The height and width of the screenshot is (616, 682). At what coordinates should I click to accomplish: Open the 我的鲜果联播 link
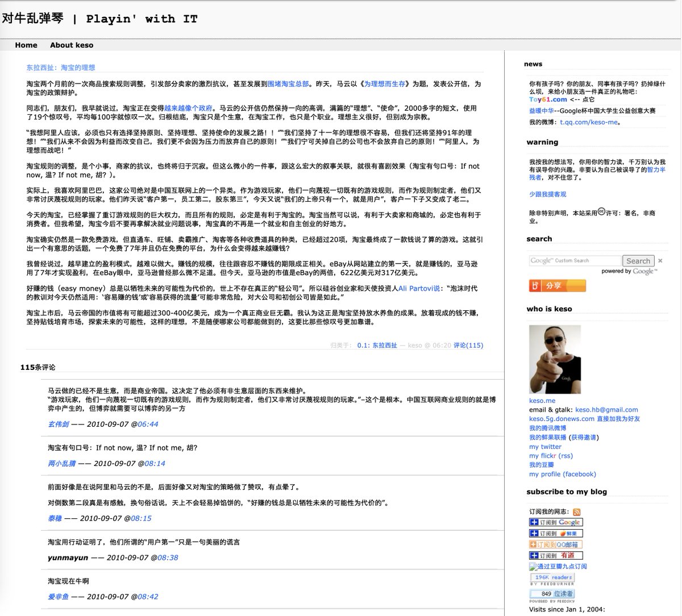tap(547, 437)
